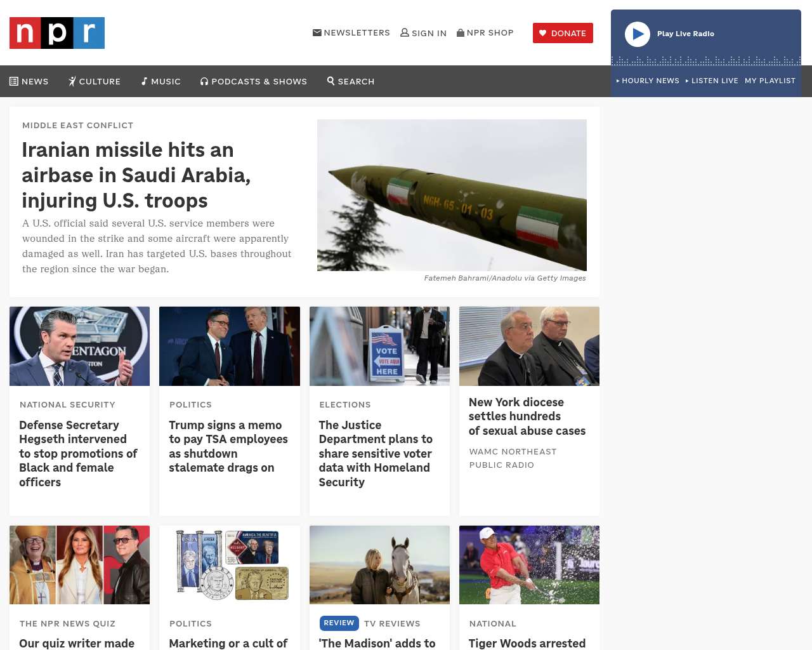This screenshot has height=650, width=812.
Task: Open the Iranian missile headline article
Action: [136, 175]
